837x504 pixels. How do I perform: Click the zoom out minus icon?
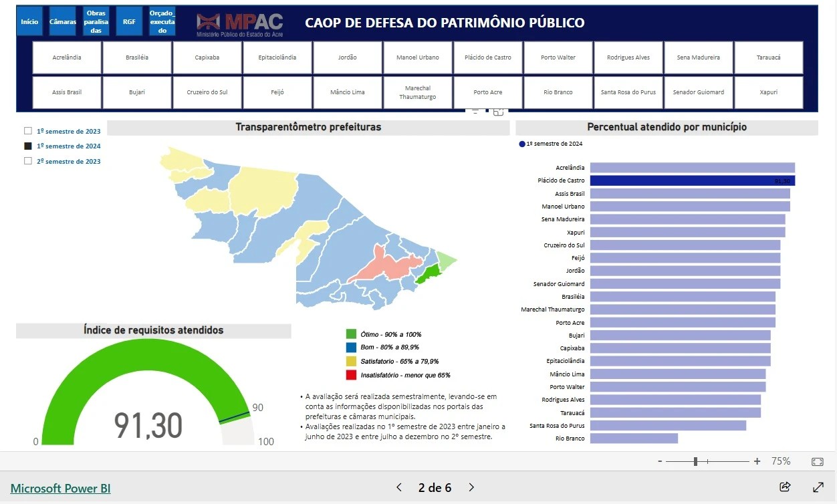(660, 461)
